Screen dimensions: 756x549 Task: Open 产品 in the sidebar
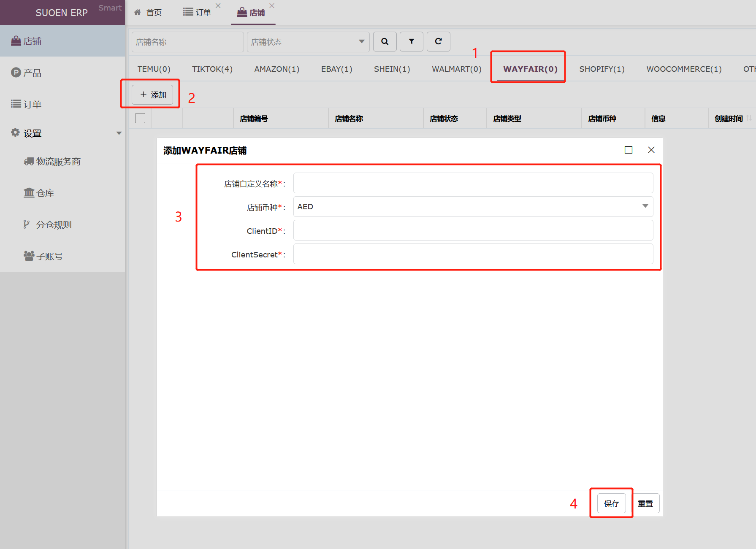point(62,73)
